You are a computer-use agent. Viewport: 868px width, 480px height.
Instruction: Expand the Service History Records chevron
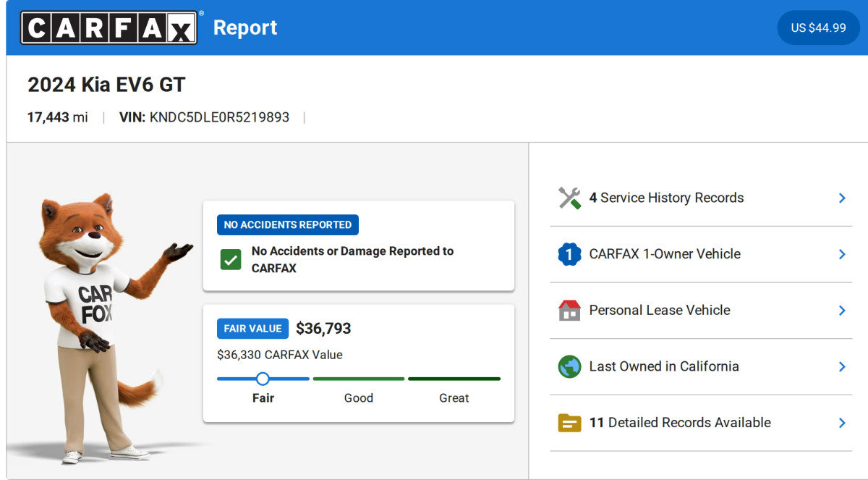pos(842,198)
